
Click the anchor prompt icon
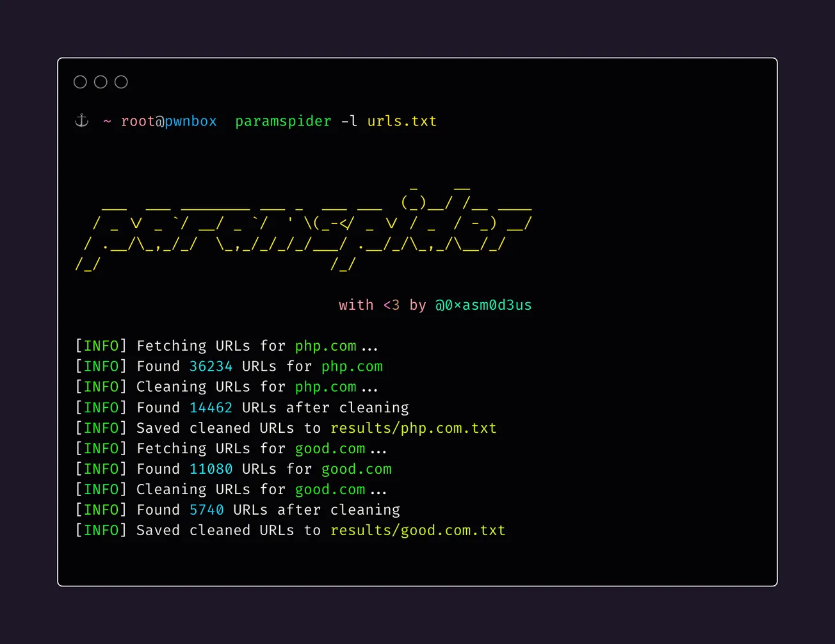tap(81, 120)
